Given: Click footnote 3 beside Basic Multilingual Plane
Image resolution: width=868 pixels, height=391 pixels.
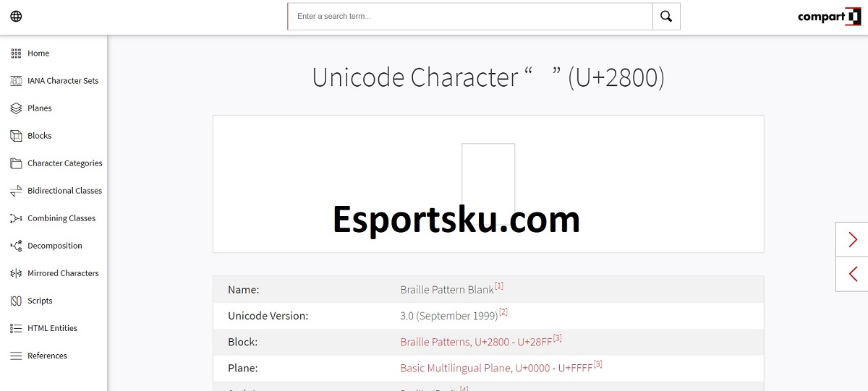Looking at the screenshot, I should click(597, 364).
